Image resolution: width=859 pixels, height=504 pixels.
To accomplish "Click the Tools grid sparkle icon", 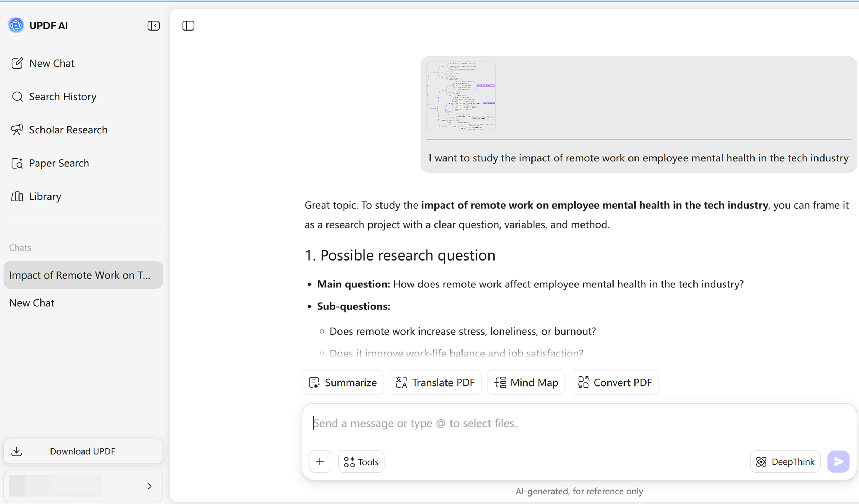I will click(x=349, y=462).
